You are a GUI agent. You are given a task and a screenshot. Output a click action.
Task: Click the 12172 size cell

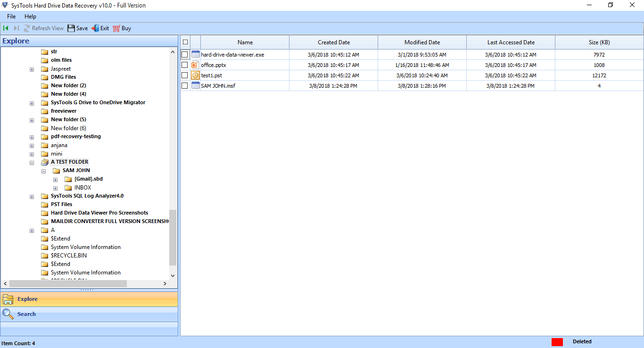[x=599, y=75]
